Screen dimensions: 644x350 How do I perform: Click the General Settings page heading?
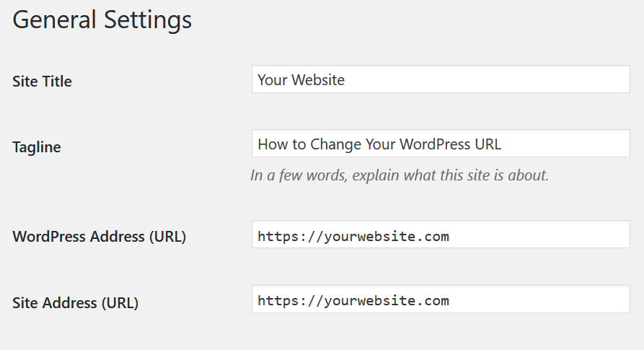(x=102, y=19)
